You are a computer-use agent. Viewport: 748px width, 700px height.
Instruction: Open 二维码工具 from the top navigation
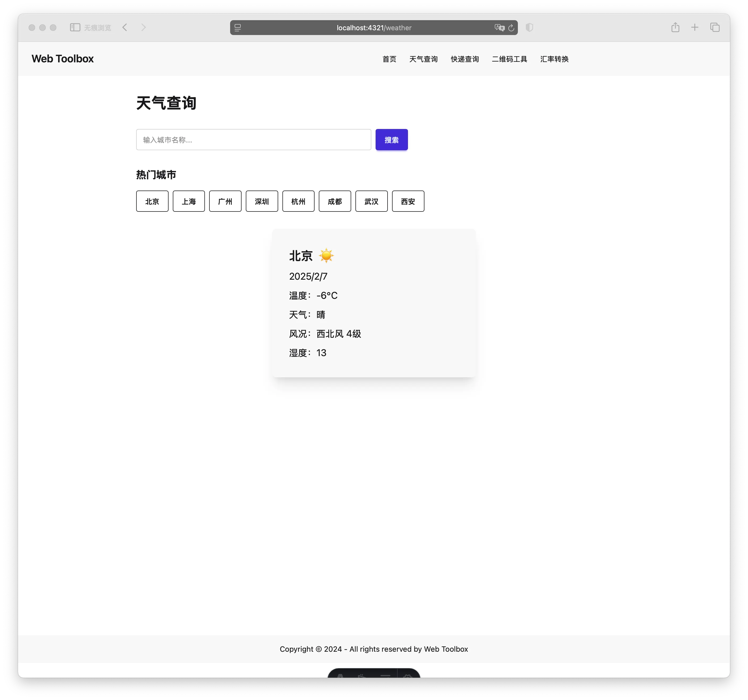click(509, 59)
